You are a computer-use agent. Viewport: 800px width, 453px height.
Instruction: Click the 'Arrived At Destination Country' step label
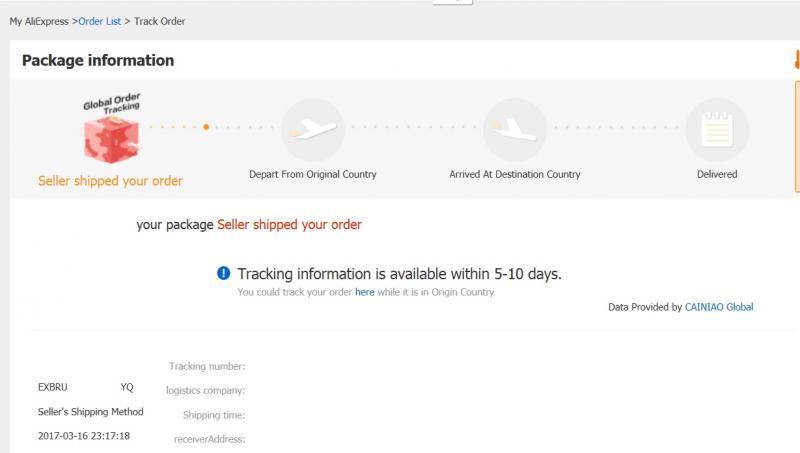point(515,174)
